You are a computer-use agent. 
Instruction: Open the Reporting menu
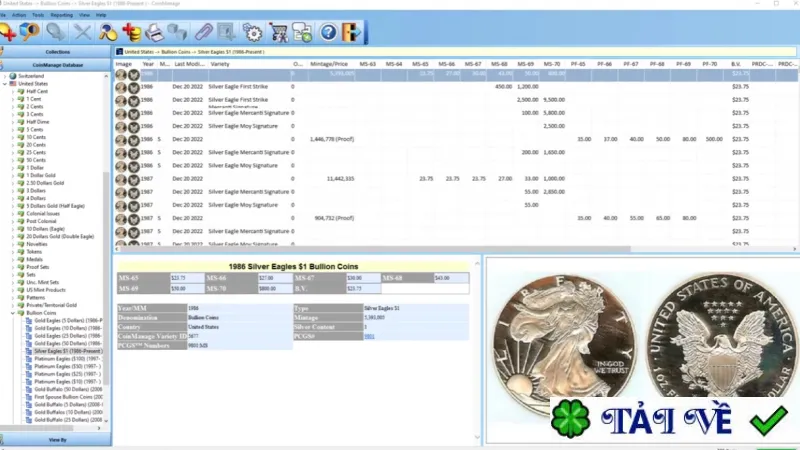[61, 15]
